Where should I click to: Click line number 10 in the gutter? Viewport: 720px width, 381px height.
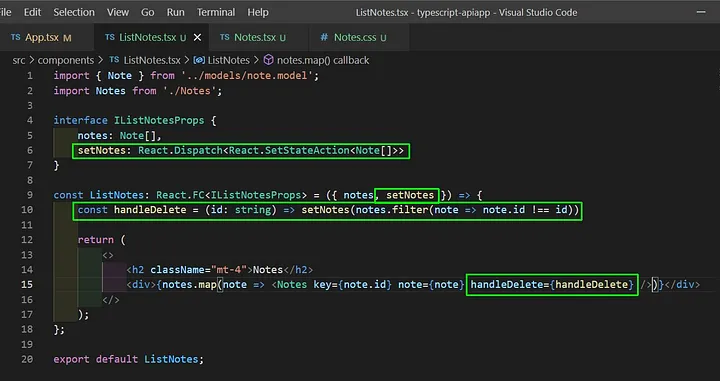[27, 210]
